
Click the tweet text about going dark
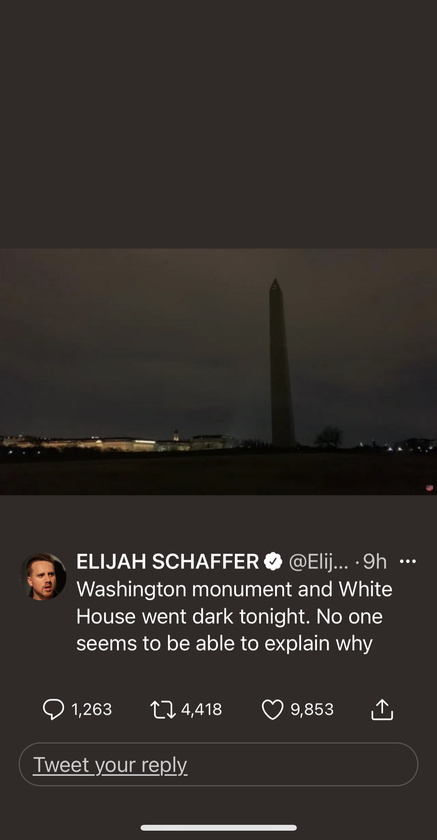coord(235,617)
